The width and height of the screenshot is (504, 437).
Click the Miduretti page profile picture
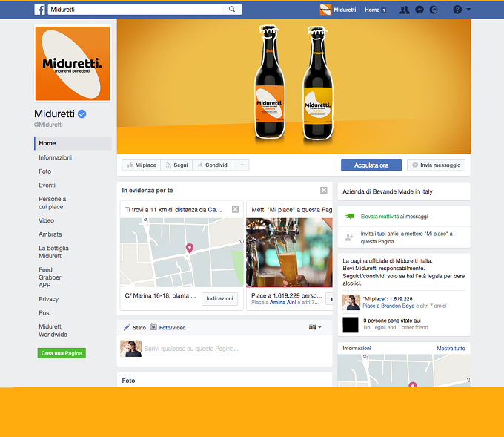click(73, 64)
